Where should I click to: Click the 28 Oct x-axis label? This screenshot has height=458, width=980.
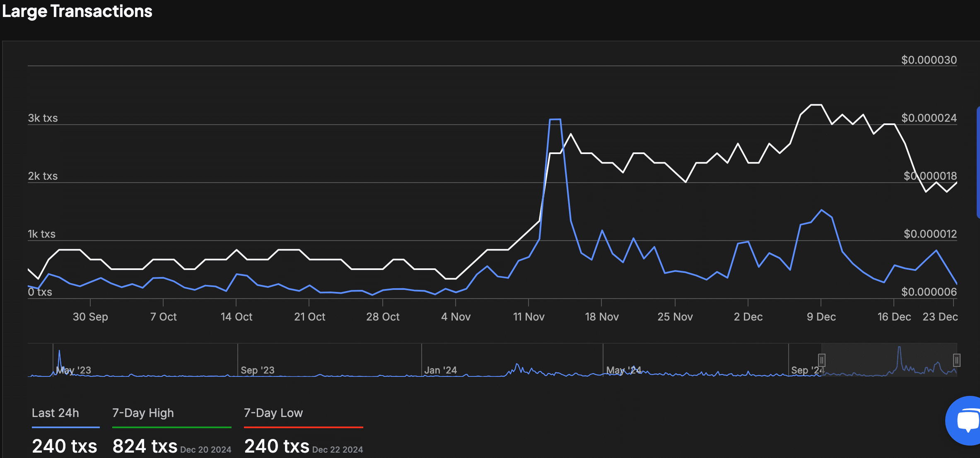pyautogui.click(x=383, y=317)
